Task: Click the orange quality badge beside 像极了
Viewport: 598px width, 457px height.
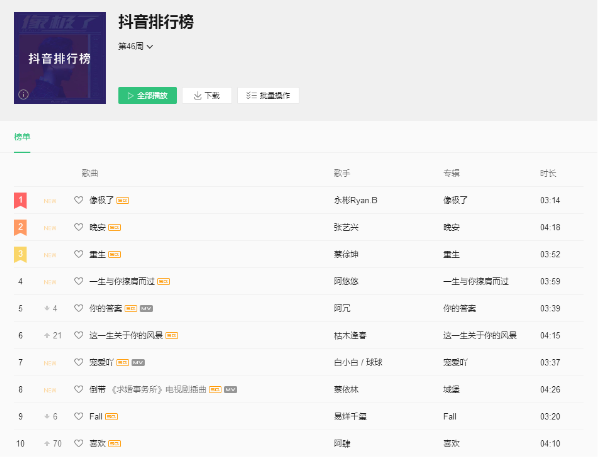Action: pos(122,201)
